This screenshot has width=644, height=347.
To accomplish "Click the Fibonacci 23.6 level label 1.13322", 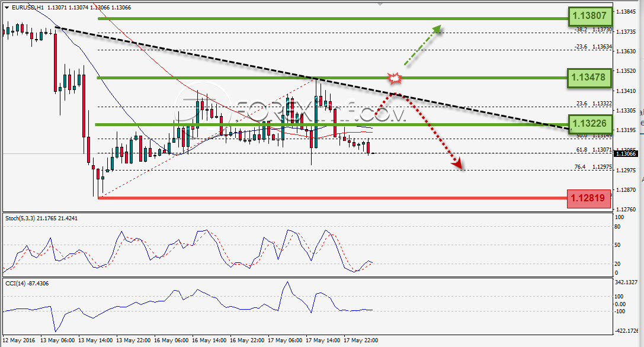I will point(594,104).
